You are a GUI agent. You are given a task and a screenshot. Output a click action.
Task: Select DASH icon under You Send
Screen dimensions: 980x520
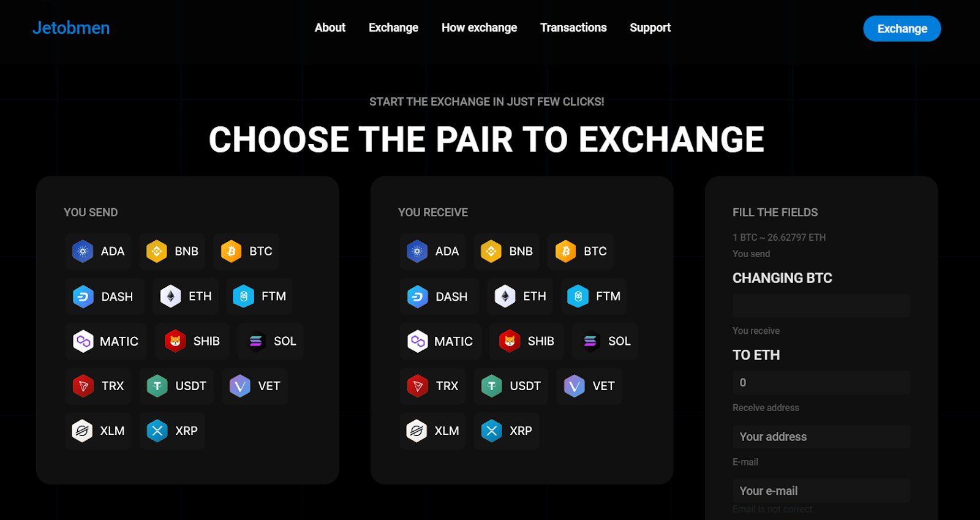point(83,296)
